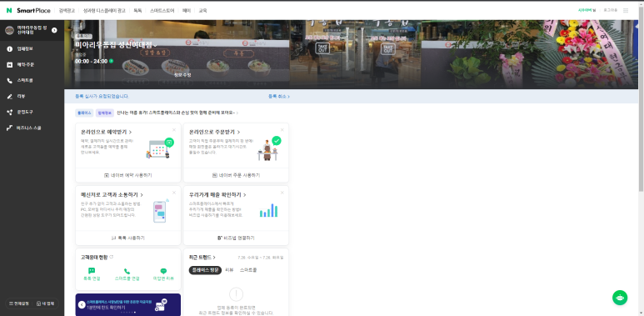Image resolution: width=644 pixels, height=316 pixels.
Task: Refresh the 고객응대 현황 panel
Action: click(x=112, y=257)
